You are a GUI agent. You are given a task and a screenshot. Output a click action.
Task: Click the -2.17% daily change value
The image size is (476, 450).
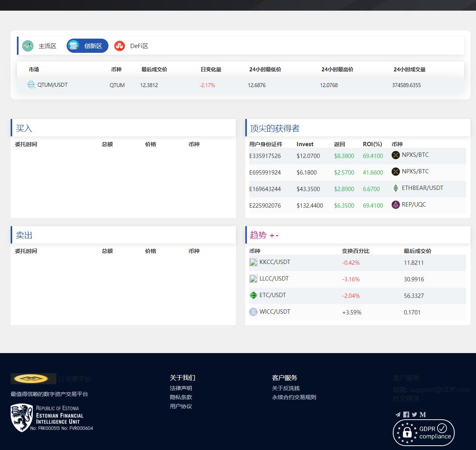pos(207,85)
